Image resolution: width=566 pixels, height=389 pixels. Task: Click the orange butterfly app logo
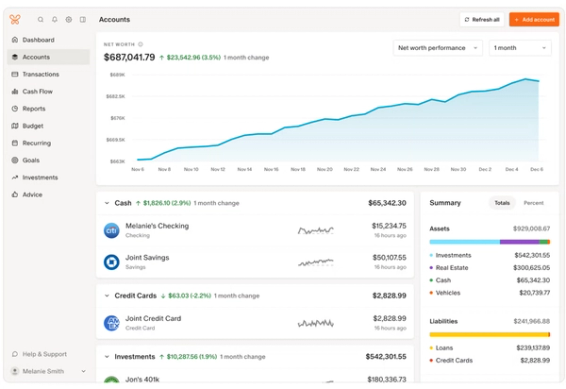15,19
